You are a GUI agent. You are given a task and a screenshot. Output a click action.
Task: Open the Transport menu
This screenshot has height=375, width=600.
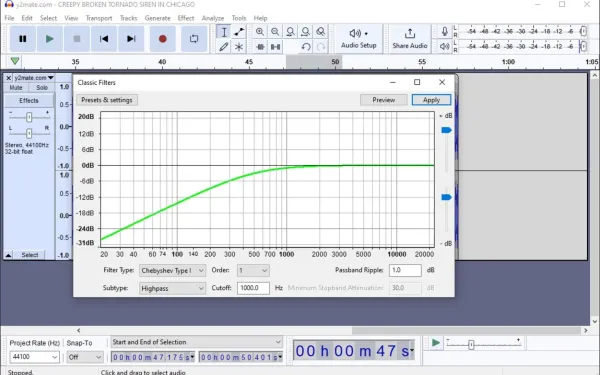tap(99, 18)
